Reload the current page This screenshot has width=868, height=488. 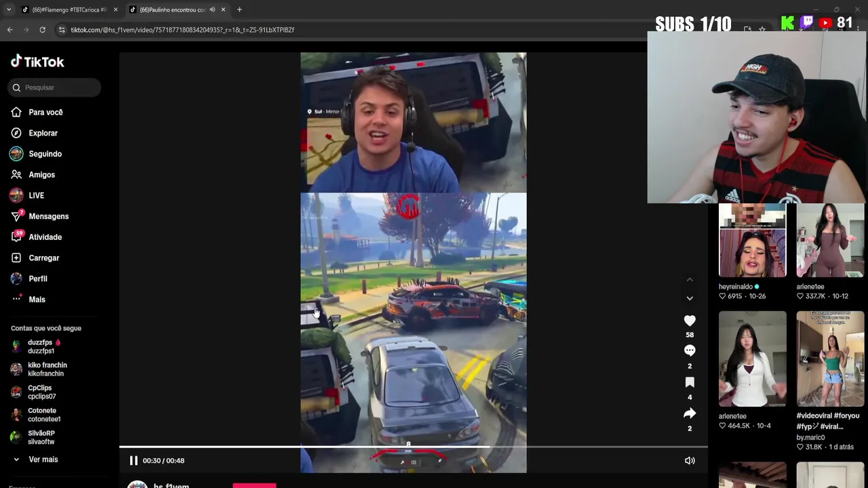tap(42, 30)
